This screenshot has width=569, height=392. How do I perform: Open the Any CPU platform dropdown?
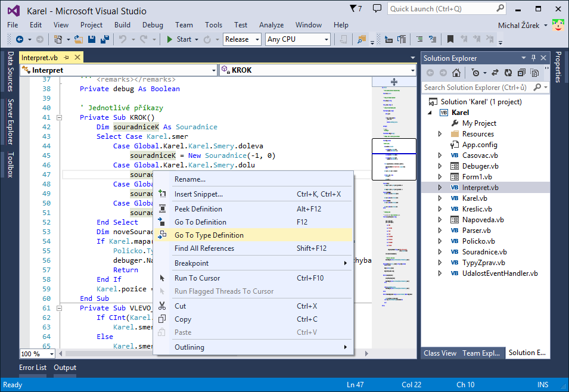[x=327, y=39]
